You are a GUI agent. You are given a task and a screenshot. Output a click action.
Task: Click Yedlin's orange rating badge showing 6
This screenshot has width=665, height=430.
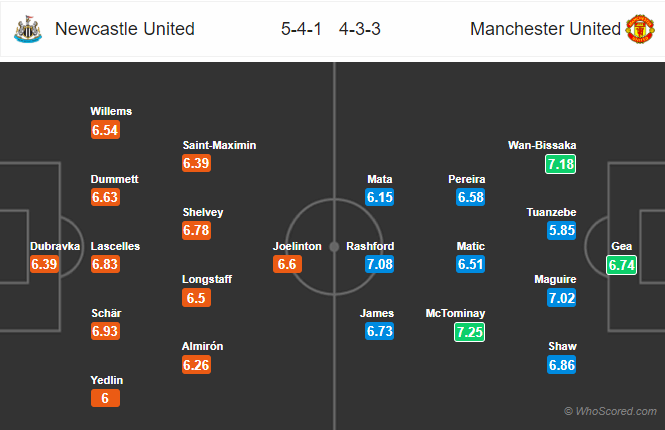[105, 398]
